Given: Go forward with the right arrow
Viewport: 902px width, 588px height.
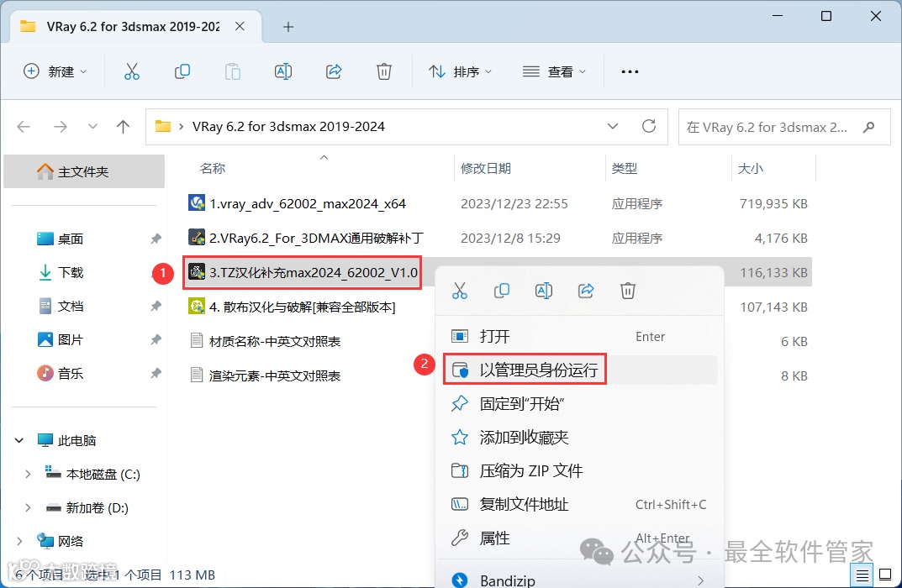Looking at the screenshot, I should [60, 127].
